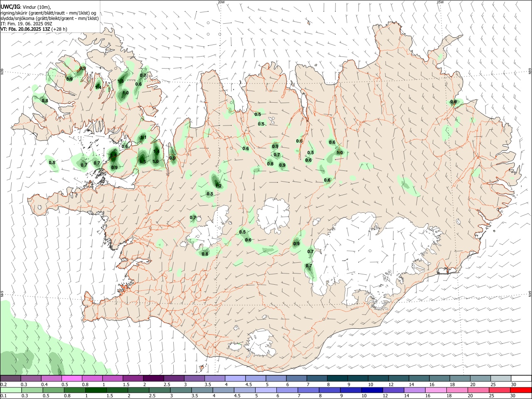Select the 4–4.5 periwinkle snow scale swatch
532x399 pixels.
pos(235,379)
